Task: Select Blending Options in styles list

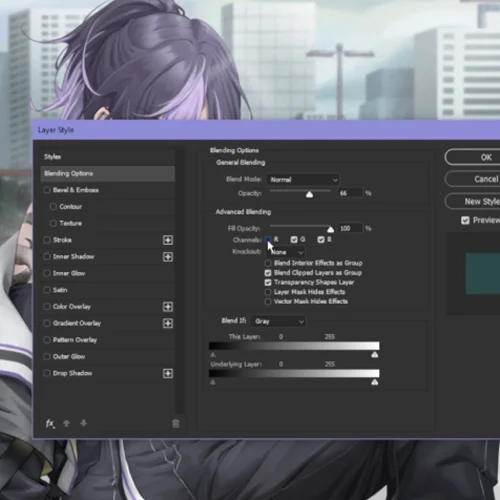Action: pos(108,173)
